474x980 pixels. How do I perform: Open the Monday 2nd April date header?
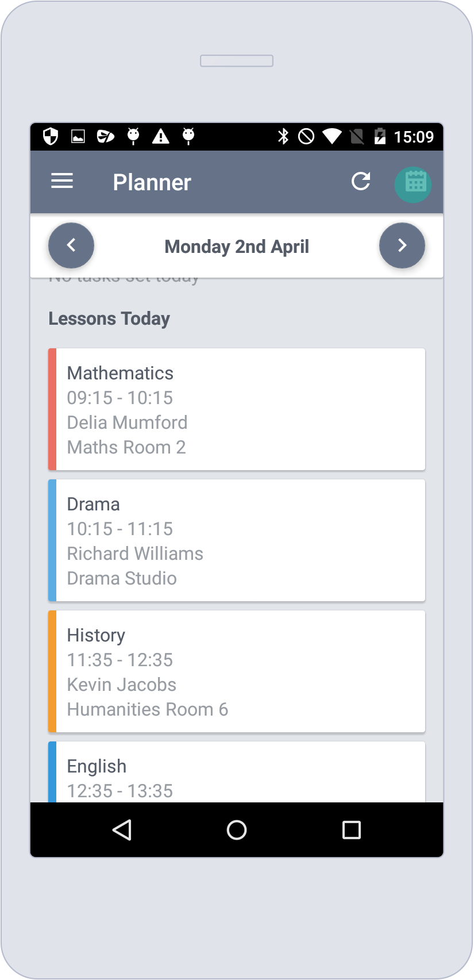237,246
